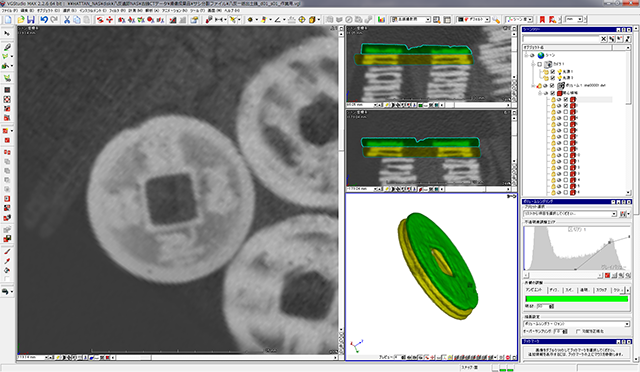Open the Help menu
The image size is (640, 372).
(x=232, y=10)
